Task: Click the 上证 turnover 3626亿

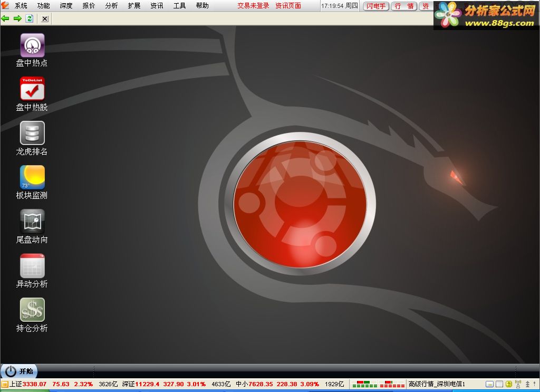Action: coord(108,384)
